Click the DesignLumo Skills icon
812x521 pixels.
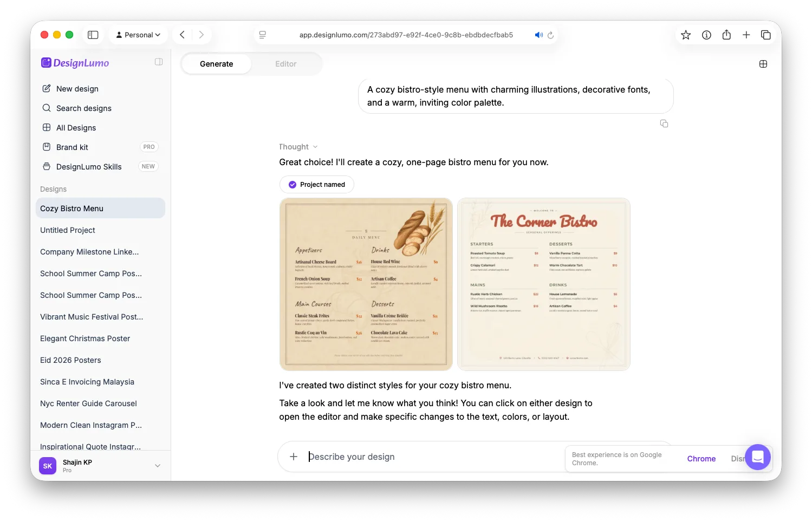tap(47, 166)
